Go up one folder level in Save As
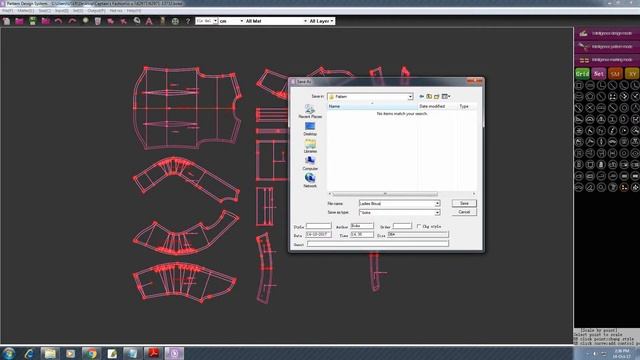The width and height of the screenshot is (640, 360). click(x=429, y=96)
